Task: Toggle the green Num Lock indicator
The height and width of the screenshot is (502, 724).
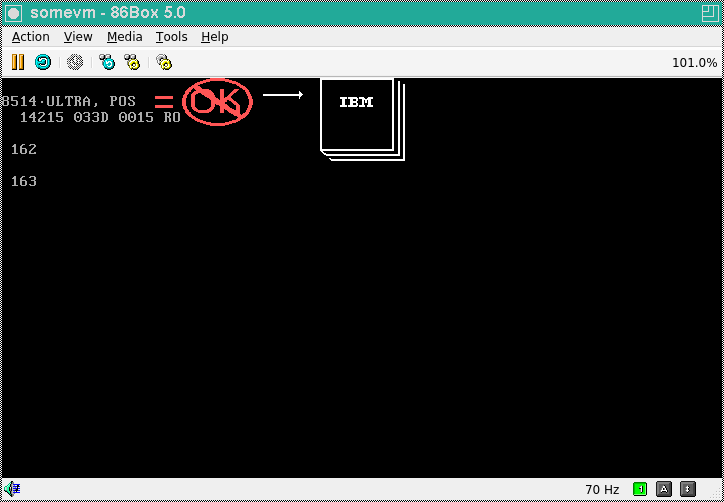Action: point(640,489)
